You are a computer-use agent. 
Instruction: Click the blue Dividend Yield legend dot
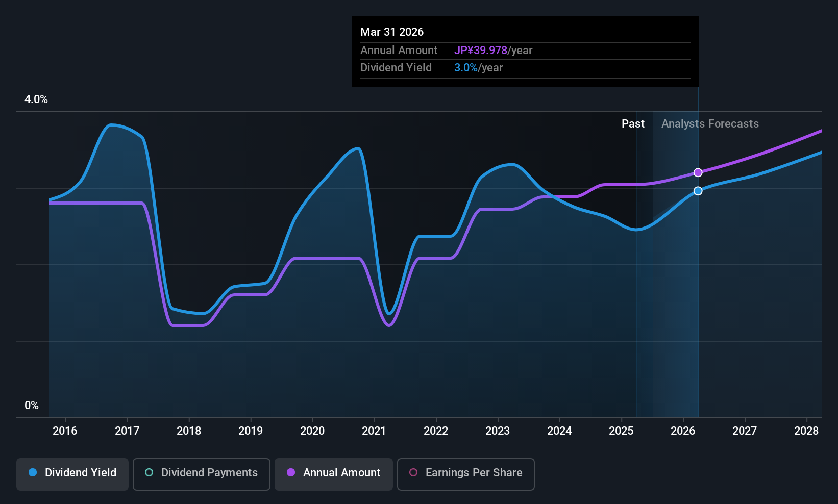pos(33,472)
